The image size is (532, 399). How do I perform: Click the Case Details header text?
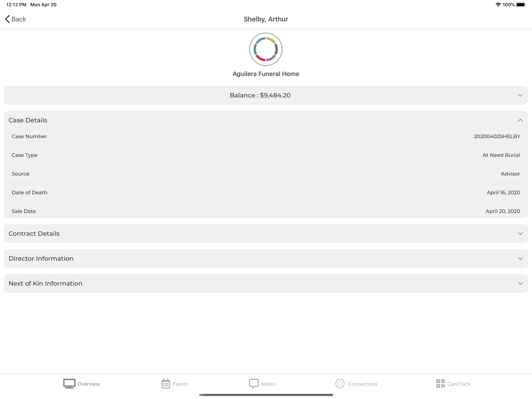click(x=28, y=120)
